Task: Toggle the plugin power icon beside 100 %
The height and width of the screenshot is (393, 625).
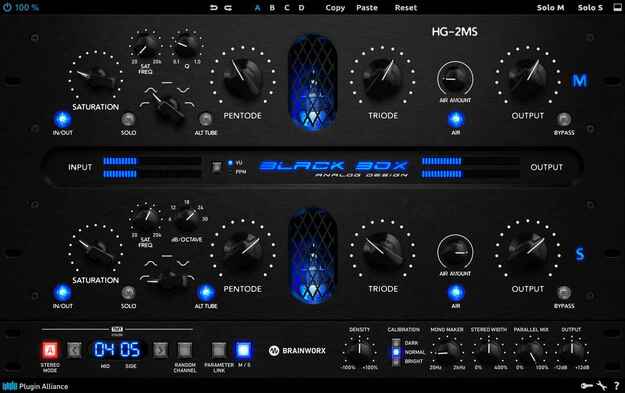Action: [7, 7]
